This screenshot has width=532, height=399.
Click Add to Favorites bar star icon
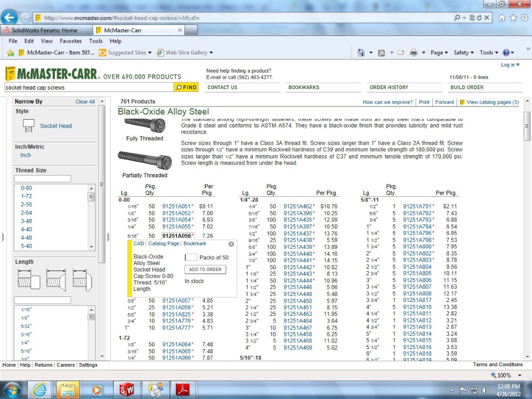click(x=11, y=53)
